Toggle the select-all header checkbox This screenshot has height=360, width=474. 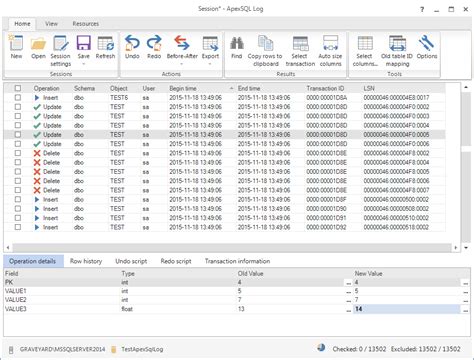(x=18, y=88)
